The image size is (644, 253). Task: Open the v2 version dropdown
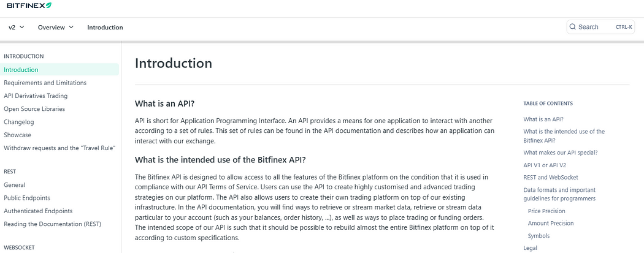(x=17, y=28)
